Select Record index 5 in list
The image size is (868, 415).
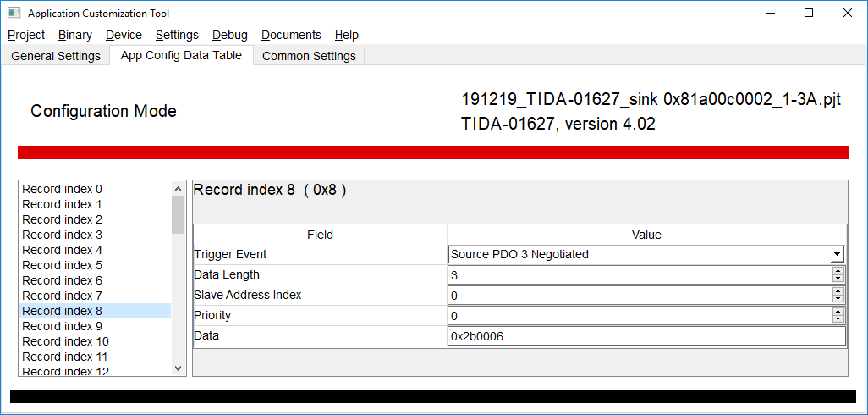(96, 265)
